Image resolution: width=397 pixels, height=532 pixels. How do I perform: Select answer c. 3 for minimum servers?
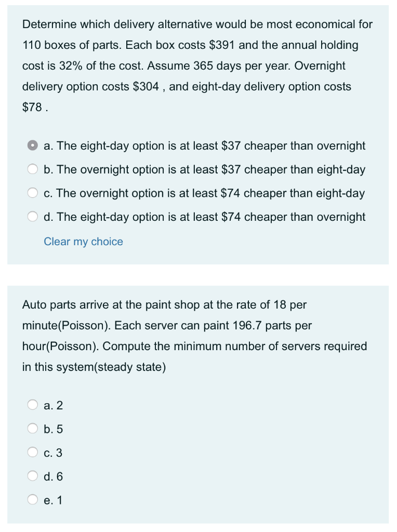33,452
